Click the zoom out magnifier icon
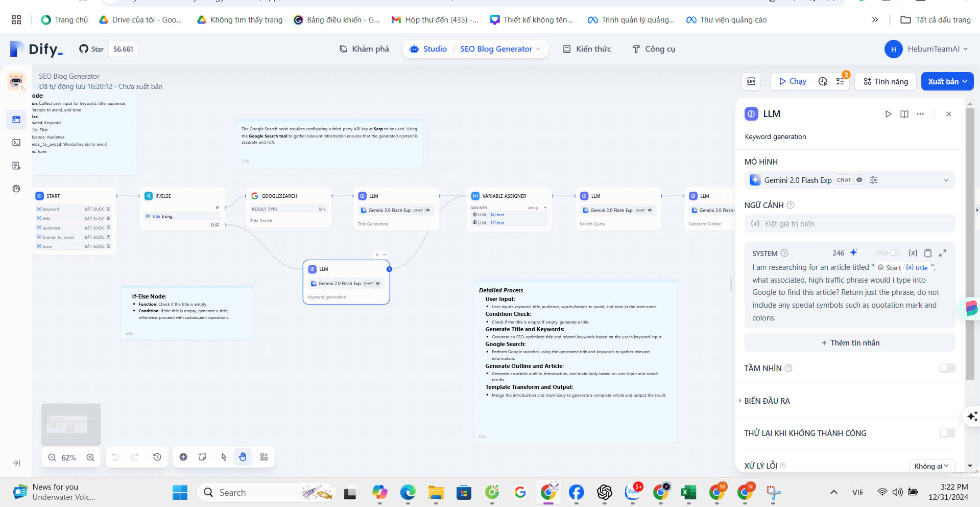This screenshot has height=507, width=980. point(52,457)
